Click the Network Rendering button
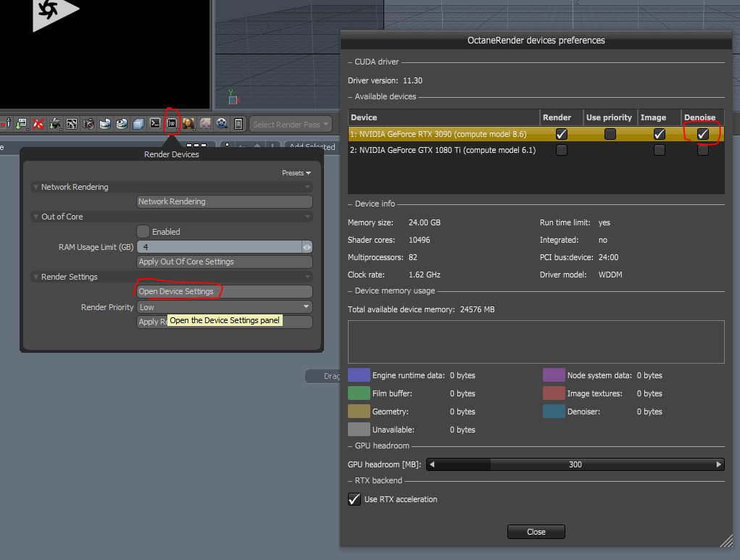Image resolution: width=740 pixels, height=560 pixels. (225, 201)
